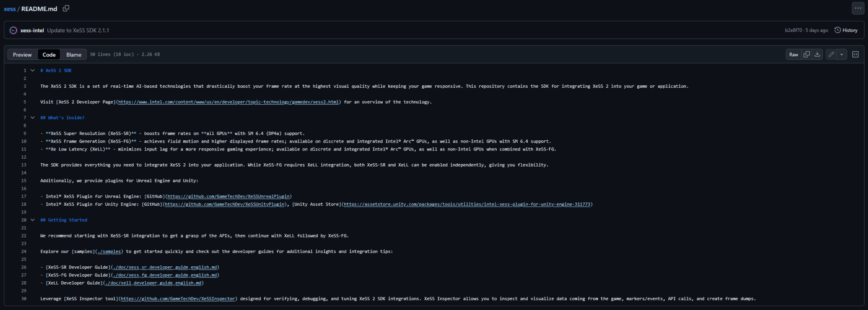Select the Code tab
Screen dimensions: 868x310
coord(49,54)
